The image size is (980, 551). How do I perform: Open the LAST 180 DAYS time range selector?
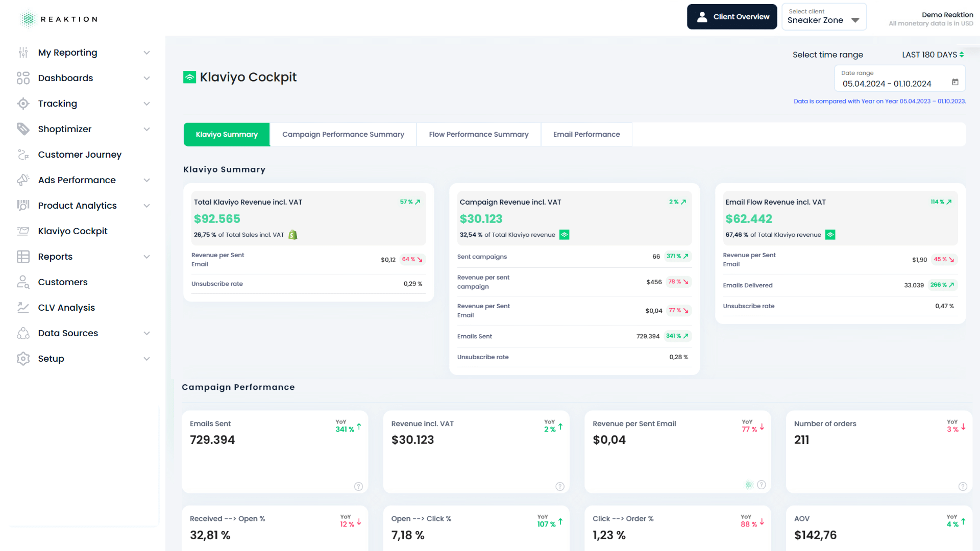point(933,55)
